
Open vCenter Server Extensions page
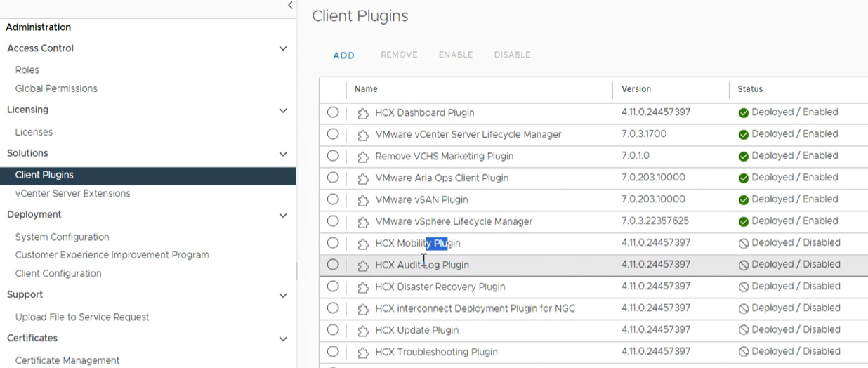pyautogui.click(x=72, y=193)
